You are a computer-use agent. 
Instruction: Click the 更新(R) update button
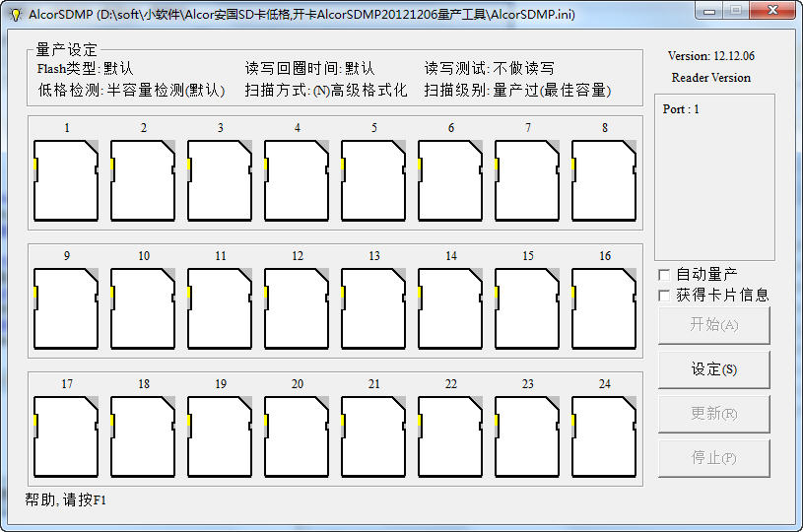(713, 414)
